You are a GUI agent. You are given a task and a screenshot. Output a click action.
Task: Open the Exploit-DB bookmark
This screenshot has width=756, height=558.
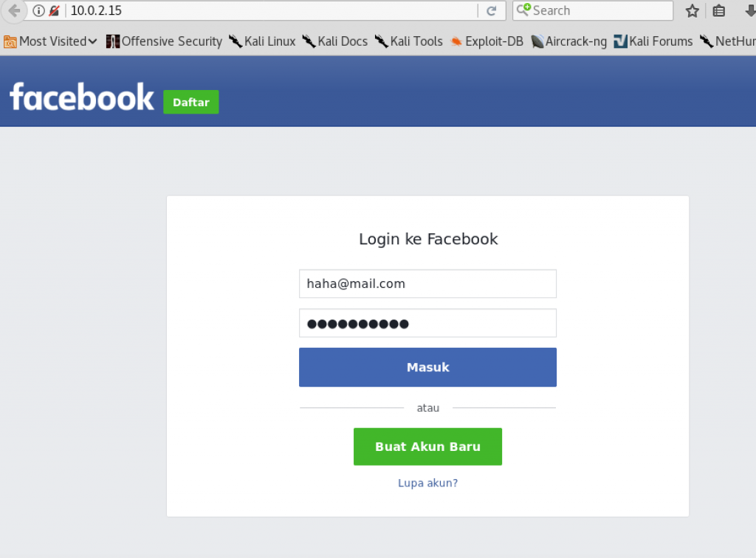(487, 41)
